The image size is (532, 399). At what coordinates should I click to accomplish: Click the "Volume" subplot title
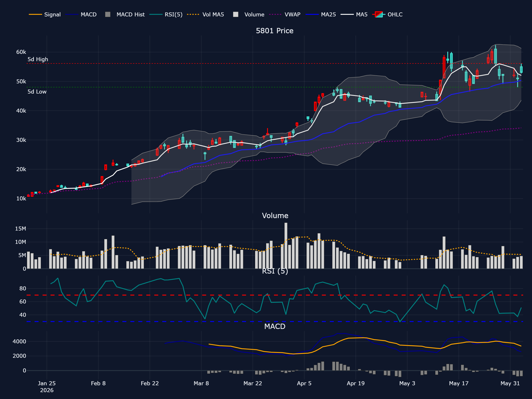click(x=275, y=215)
